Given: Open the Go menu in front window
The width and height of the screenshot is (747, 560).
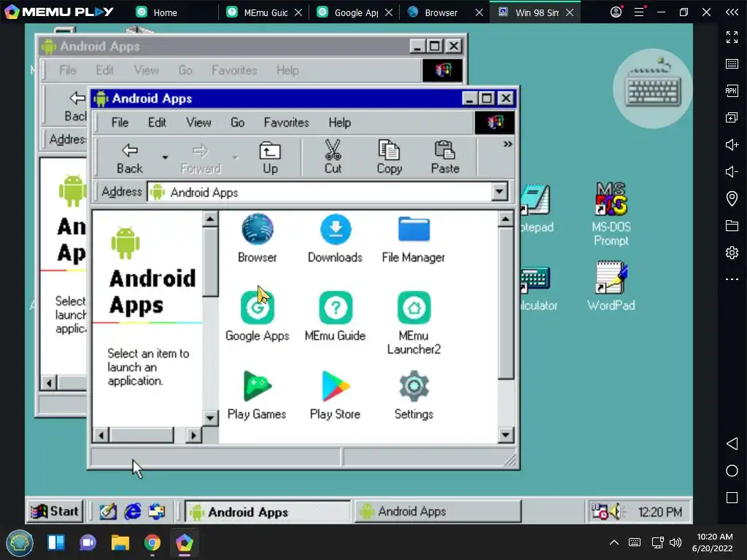Looking at the screenshot, I should [237, 122].
